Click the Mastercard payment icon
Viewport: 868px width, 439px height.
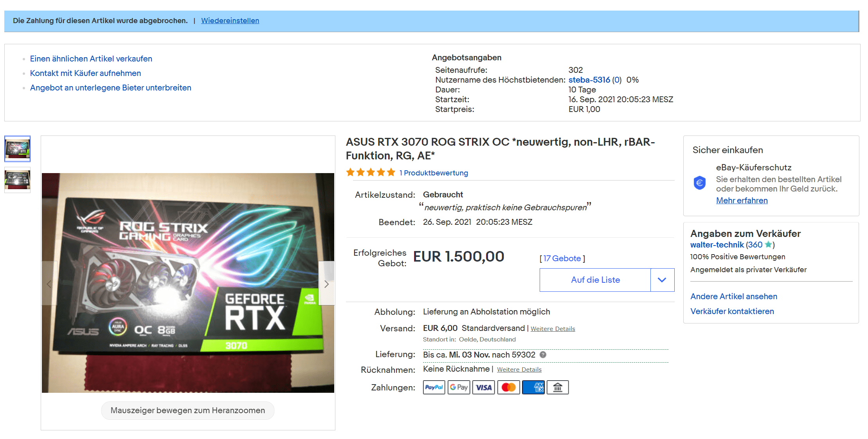(x=508, y=387)
